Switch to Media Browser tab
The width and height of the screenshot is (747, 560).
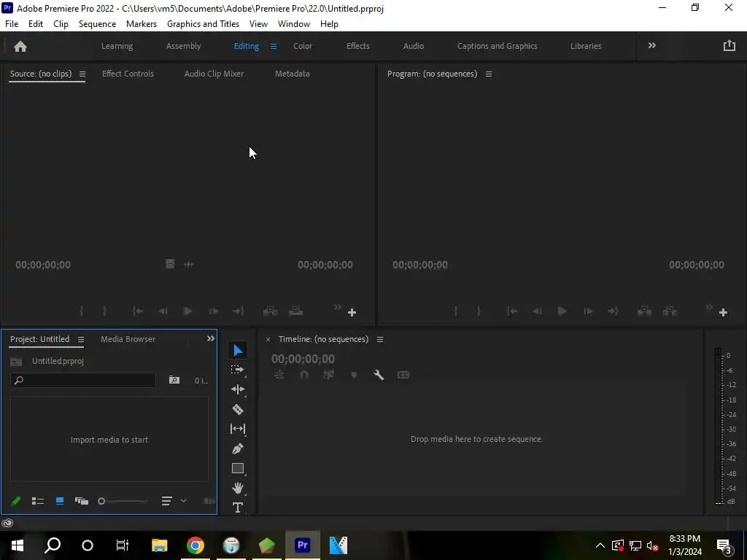(128, 339)
